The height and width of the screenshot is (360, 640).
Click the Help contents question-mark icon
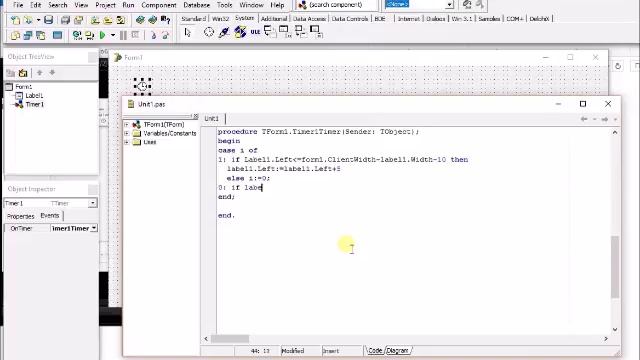pyautogui.click(x=165, y=20)
